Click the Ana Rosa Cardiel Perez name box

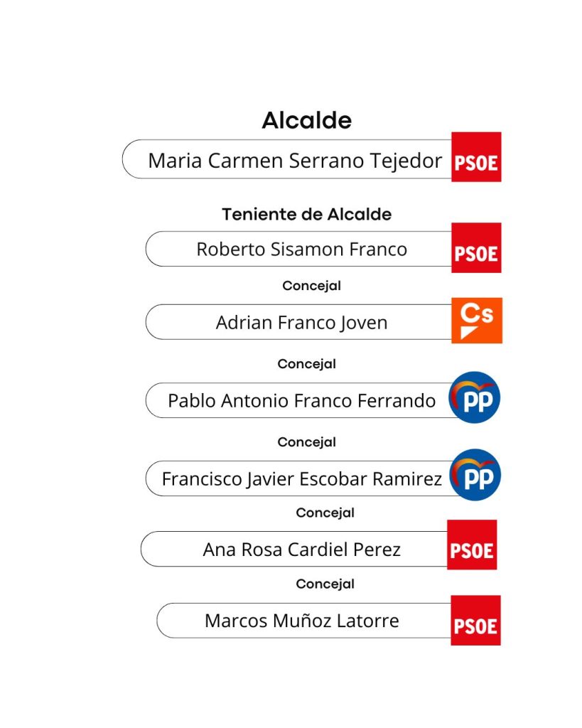(x=301, y=550)
